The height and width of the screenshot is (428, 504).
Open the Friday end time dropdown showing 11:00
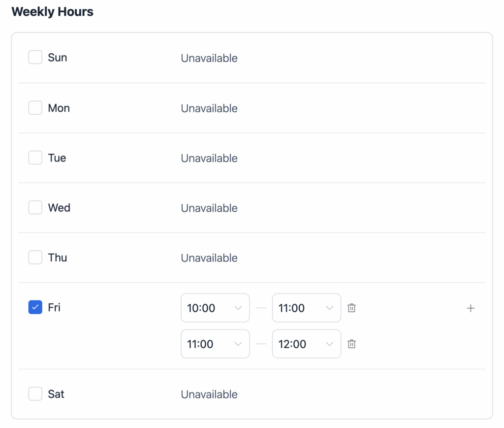coord(306,308)
